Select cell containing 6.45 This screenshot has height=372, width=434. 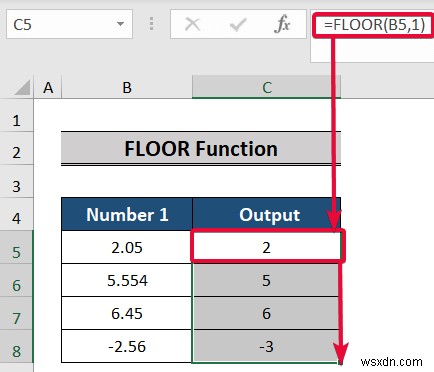127,313
